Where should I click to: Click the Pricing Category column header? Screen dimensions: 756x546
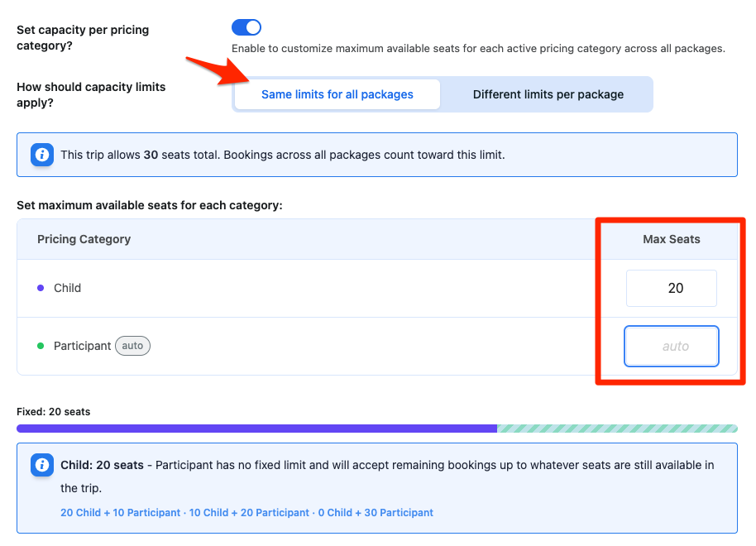[x=84, y=239]
